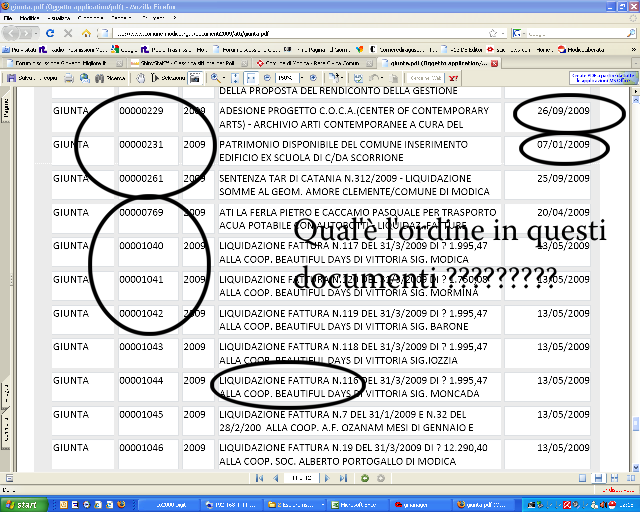The image size is (640, 512).
Task: Print the PDF with the printer icon
Action: click(69, 78)
